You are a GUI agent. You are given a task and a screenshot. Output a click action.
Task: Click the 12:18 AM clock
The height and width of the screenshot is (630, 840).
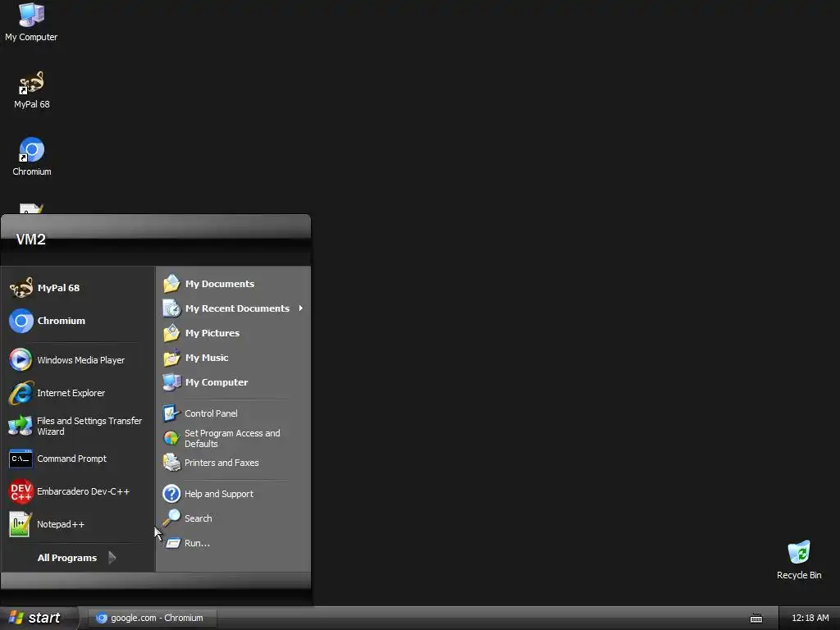coord(810,618)
